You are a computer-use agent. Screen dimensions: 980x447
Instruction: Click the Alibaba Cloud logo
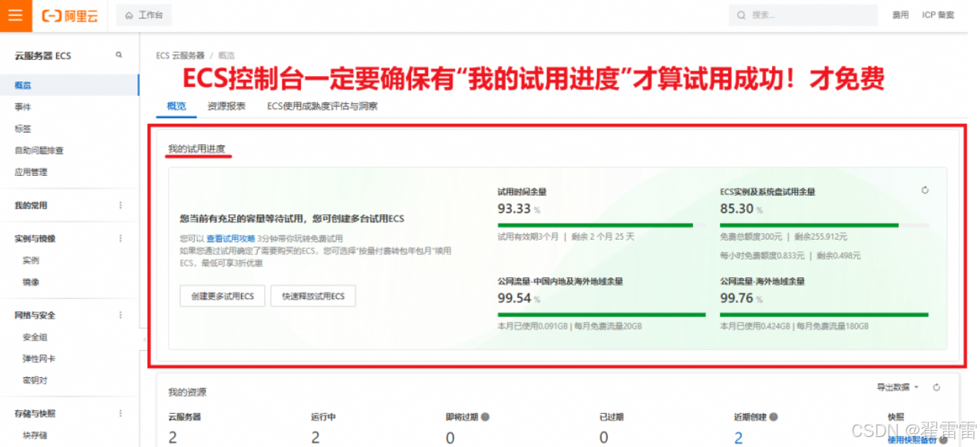click(70, 15)
